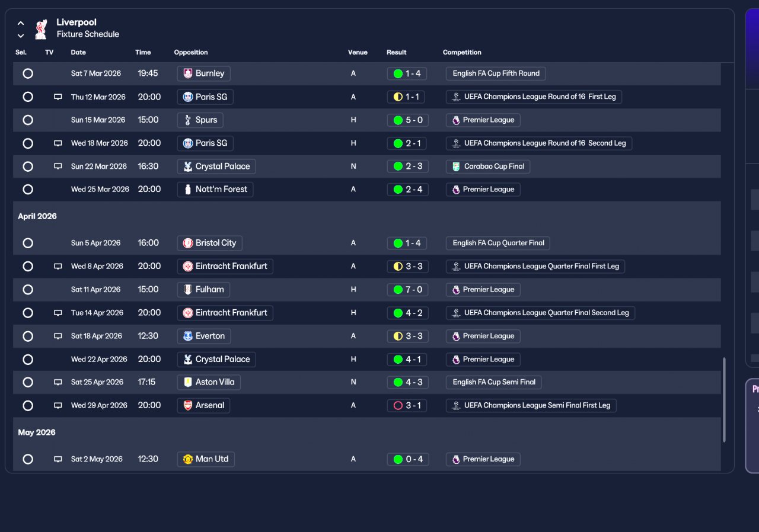The height and width of the screenshot is (532, 759).
Task: Click TV icon for Everton match
Action: (58, 336)
